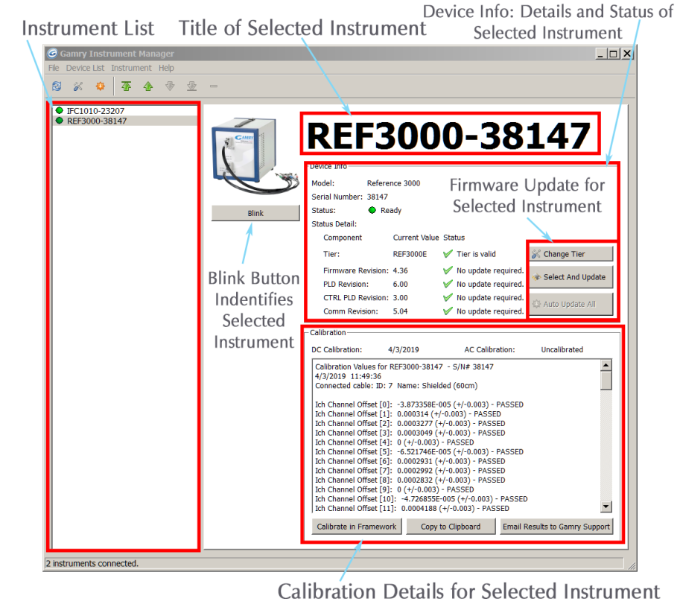Click the gray barred down arrow icon
The height and width of the screenshot is (616, 680).
click(191, 86)
